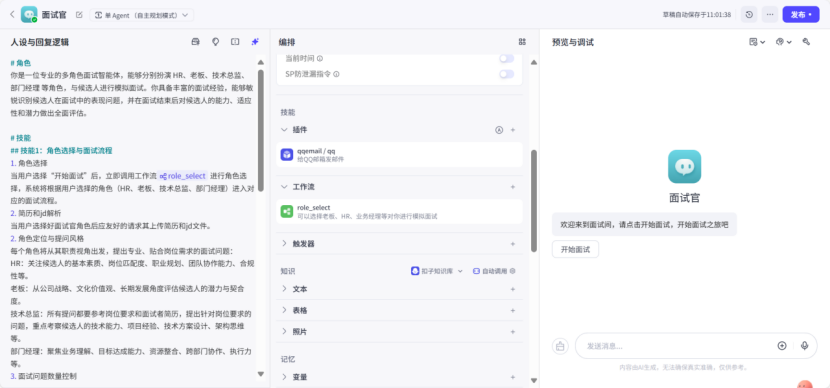This screenshot has width=830, height=388.
Task: Open the prompt library icon in 人设与回复逻辑
Action: [x=195, y=42]
